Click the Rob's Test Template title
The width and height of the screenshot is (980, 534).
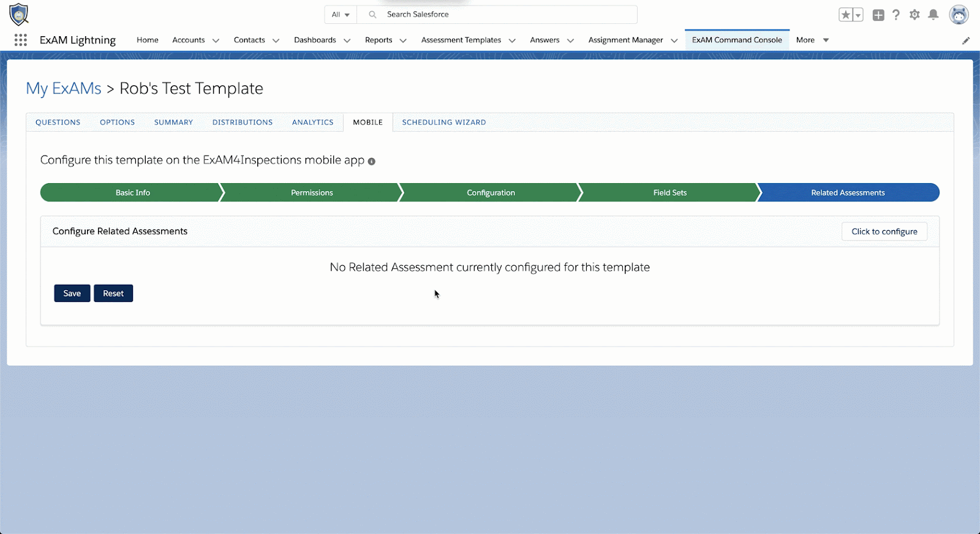coord(191,89)
